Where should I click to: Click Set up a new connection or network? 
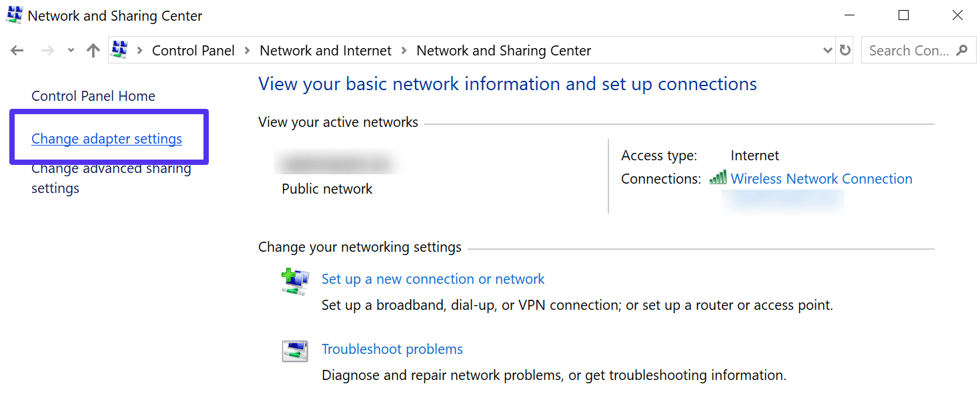click(432, 278)
